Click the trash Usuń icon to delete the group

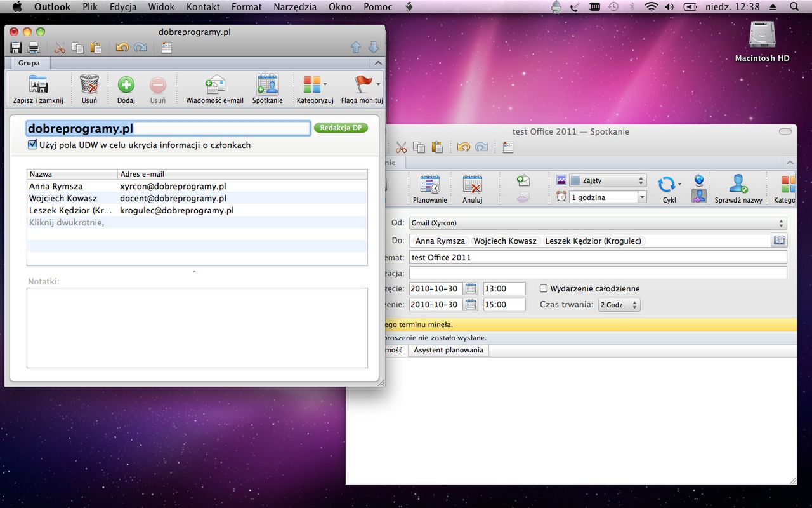89,90
